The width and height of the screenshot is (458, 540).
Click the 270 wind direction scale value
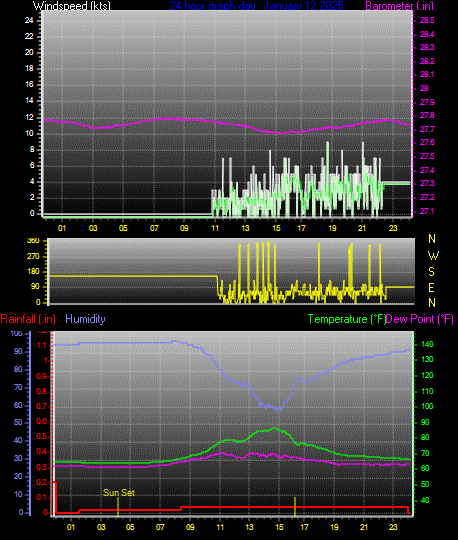tap(33, 256)
